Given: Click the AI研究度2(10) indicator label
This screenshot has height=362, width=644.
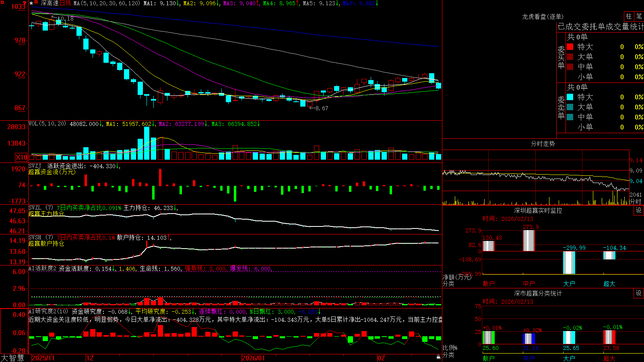Looking at the screenshot, I should (x=48, y=311).
